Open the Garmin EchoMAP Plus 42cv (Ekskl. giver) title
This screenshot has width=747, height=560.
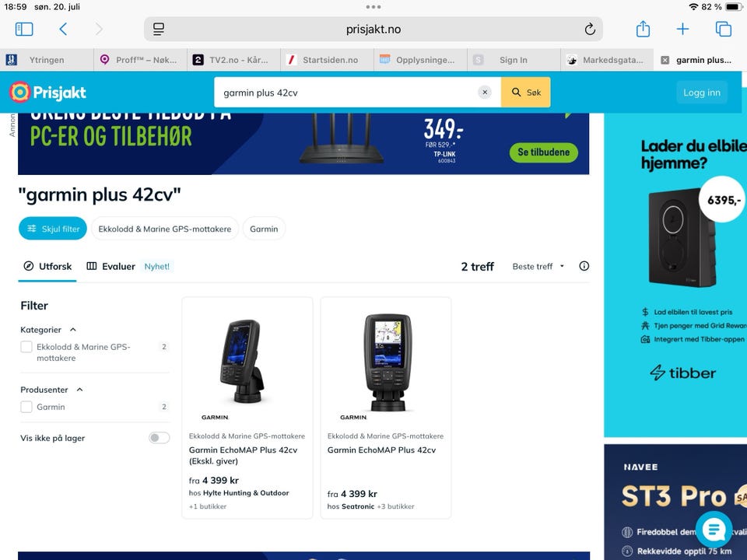[x=243, y=455]
